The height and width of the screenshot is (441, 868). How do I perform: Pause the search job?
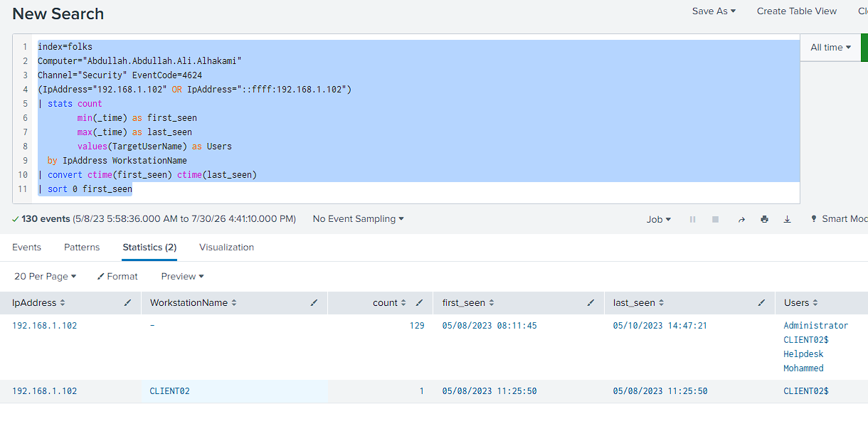point(692,219)
